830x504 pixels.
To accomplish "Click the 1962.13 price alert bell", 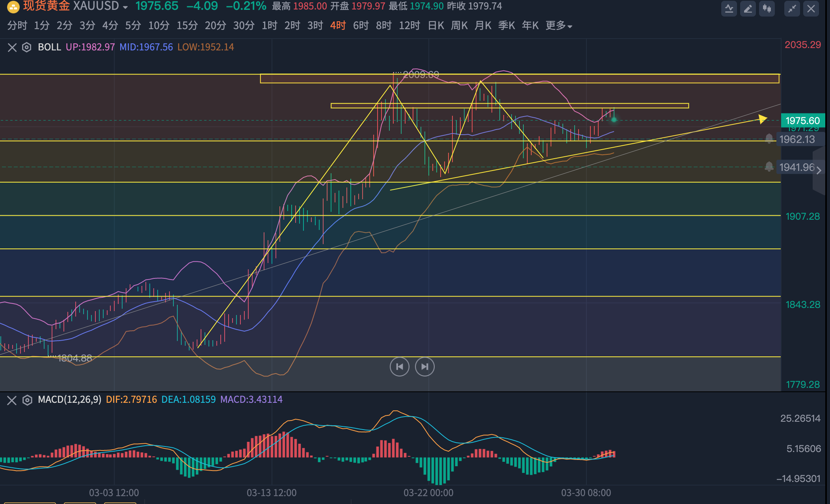I will (x=769, y=139).
